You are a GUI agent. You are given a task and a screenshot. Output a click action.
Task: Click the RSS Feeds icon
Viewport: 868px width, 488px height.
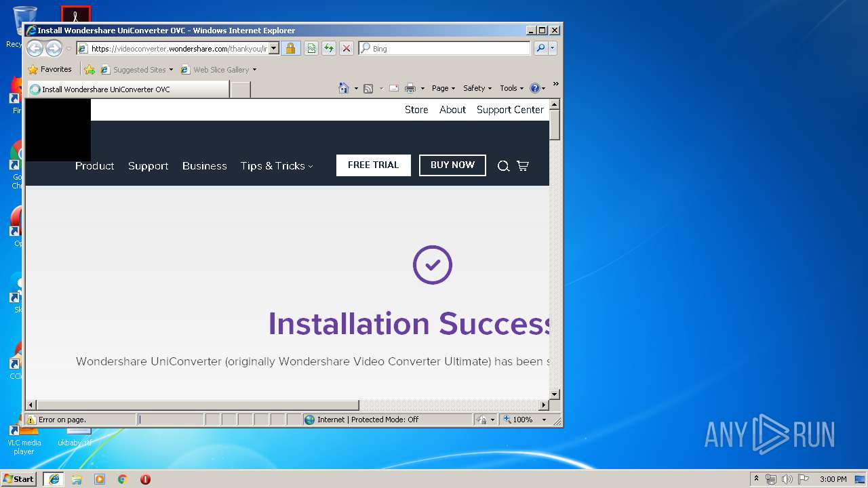tap(368, 88)
